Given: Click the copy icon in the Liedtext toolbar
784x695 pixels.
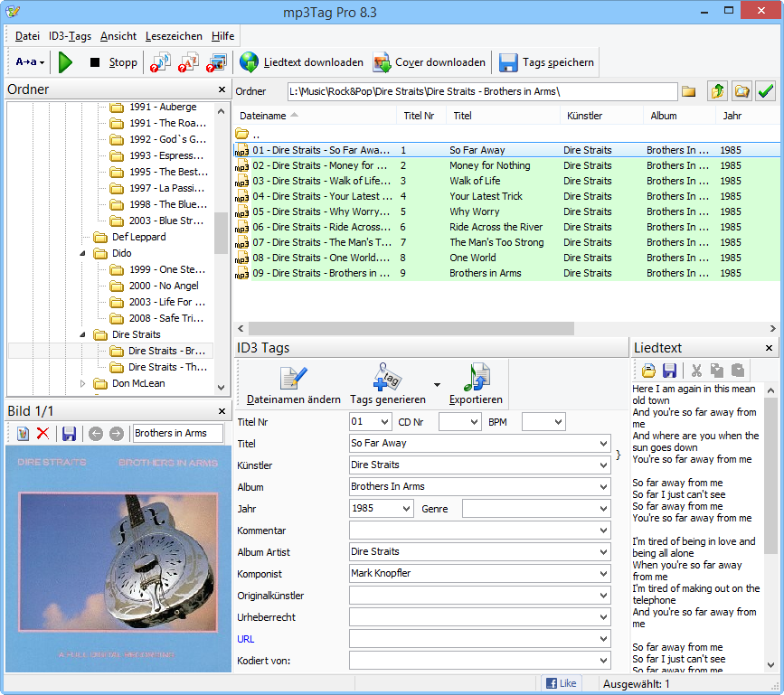Looking at the screenshot, I should [717, 371].
